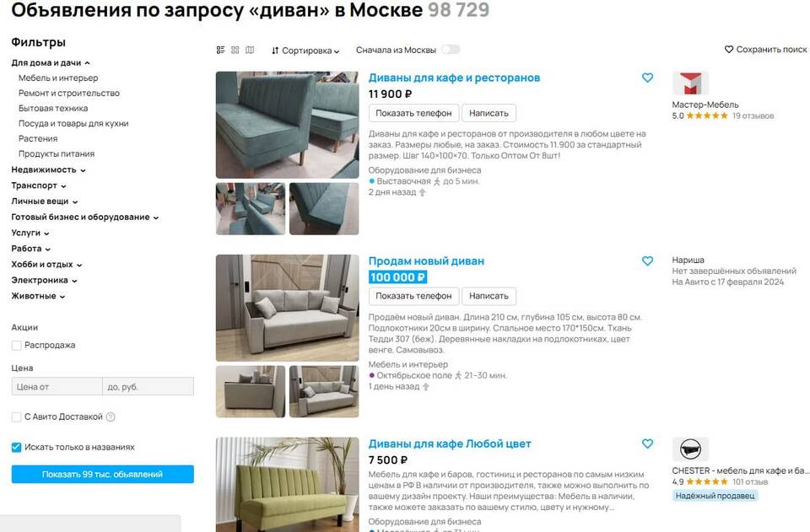
Task: Select 'Мебель и интерьер' subcategory
Action: tap(58, 78)
